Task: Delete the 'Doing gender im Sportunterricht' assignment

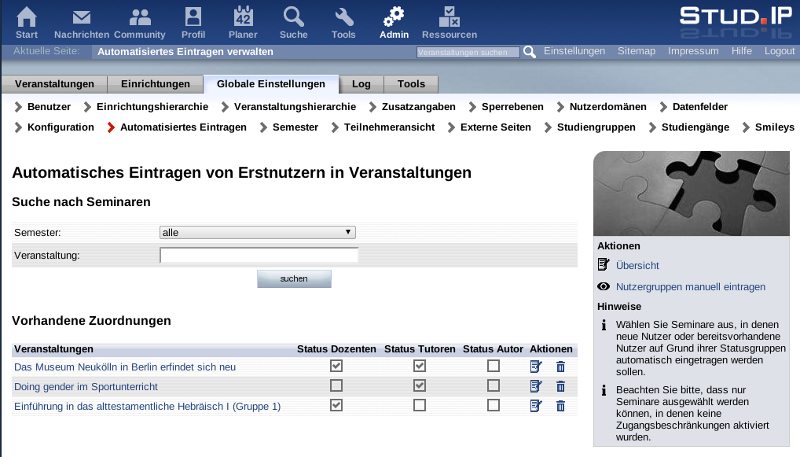Action: [x=560, y=386]
